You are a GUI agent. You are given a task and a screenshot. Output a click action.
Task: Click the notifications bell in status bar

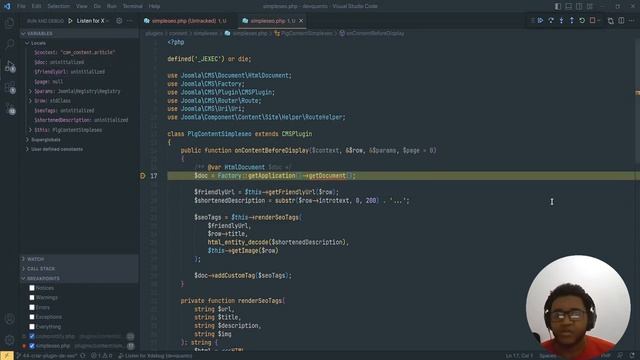632,356
